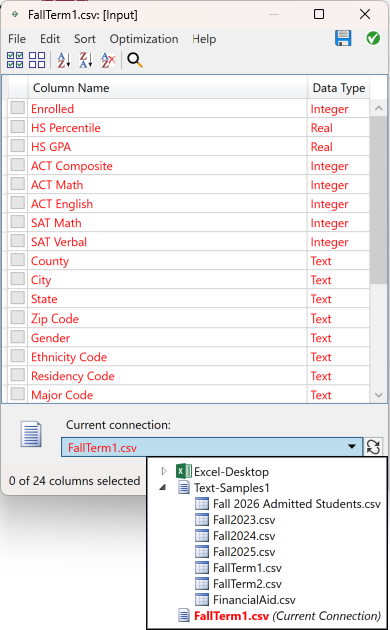Click the text file icon left of Current connection
Image resolution: width=390 pixels, height=630 pixels.
tap(31, 434)
